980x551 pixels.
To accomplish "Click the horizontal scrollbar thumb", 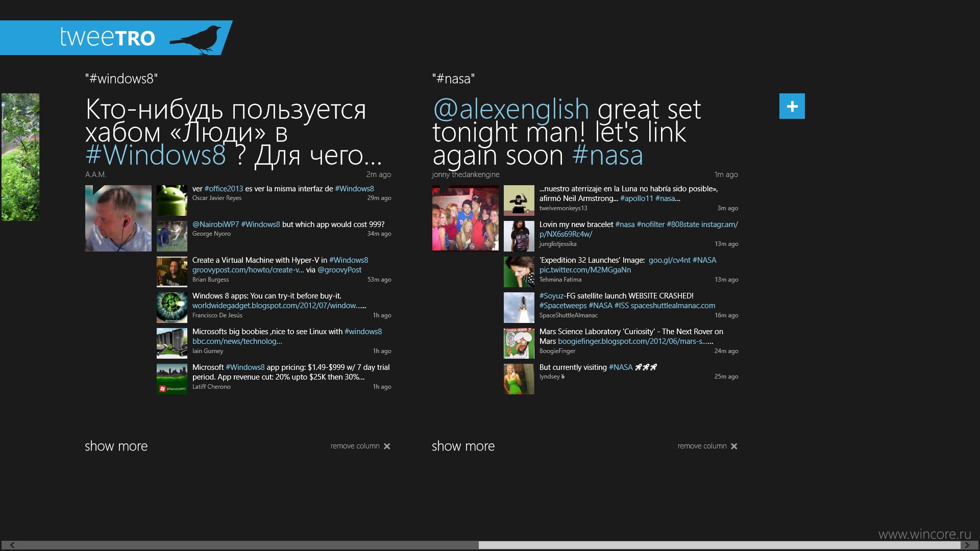I will point(719,545).
